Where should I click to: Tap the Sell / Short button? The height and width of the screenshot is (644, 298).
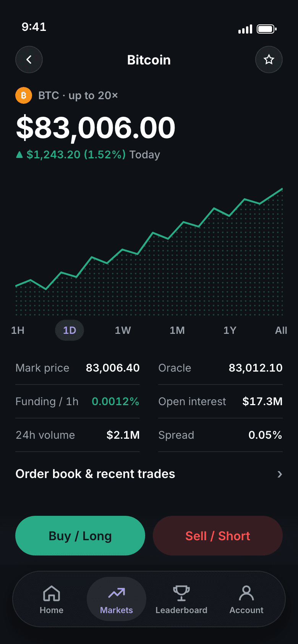coord(218,536)
